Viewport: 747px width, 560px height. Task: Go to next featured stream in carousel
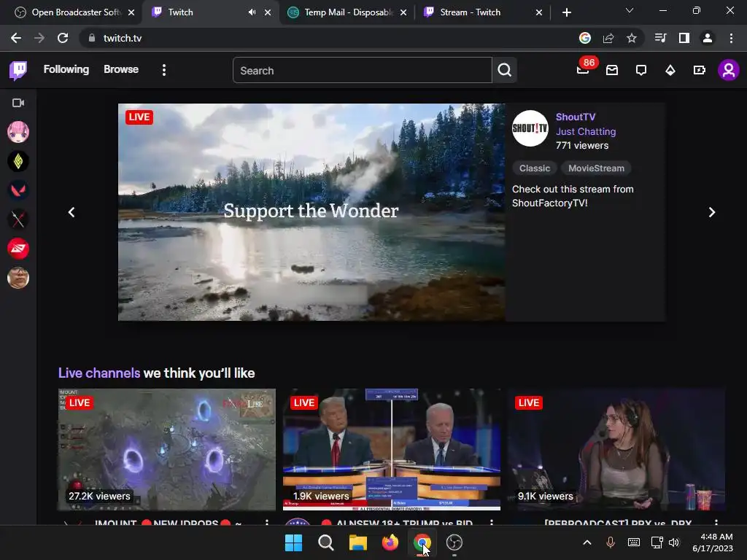(x=712, y=212)
